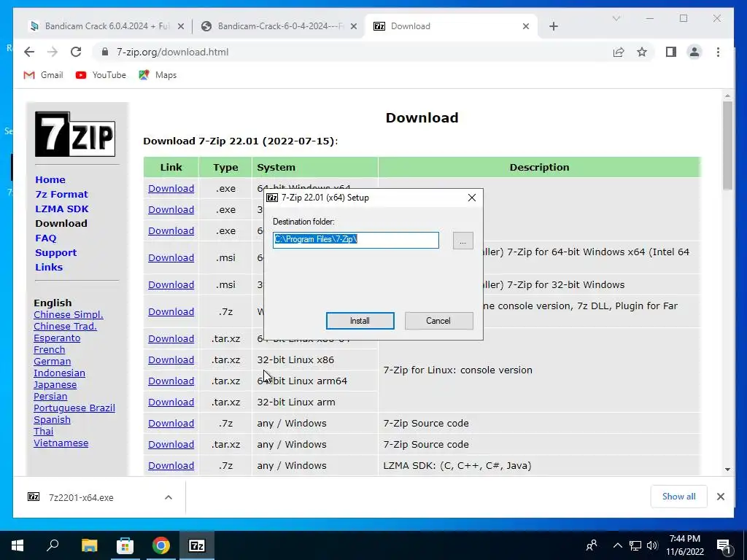Open FAQ page in sidebar
This screenshot has width=747, height=560.
tap(46, 238)
